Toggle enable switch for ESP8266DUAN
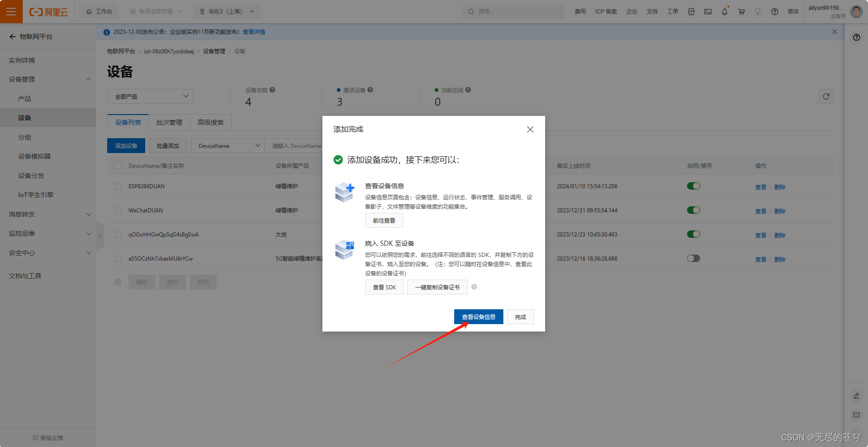The image size is (868, 447). [694, 186]
